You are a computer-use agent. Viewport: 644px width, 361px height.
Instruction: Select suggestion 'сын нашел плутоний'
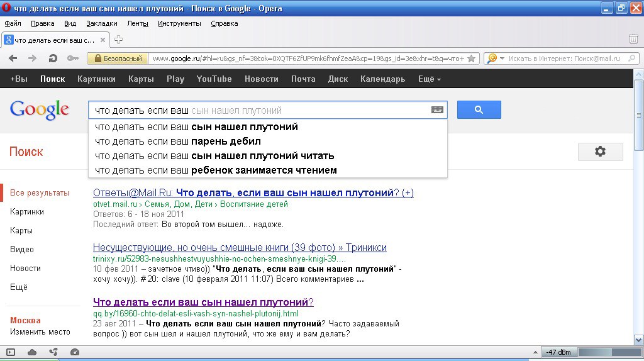click(268, 127)
